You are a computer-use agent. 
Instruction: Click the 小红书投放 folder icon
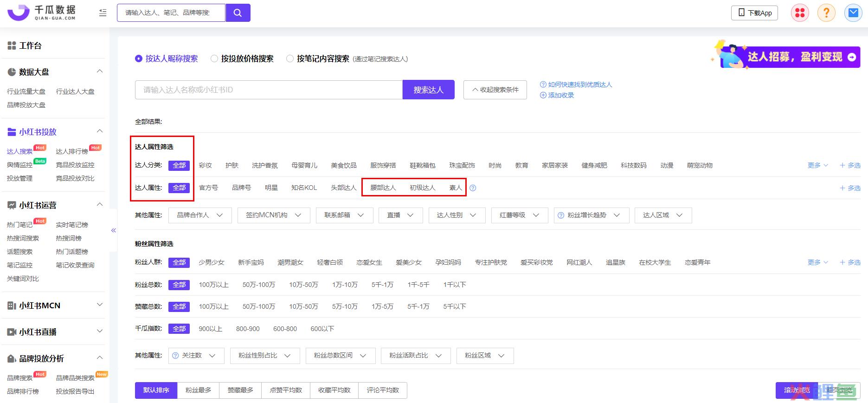(x=12, y=132)
